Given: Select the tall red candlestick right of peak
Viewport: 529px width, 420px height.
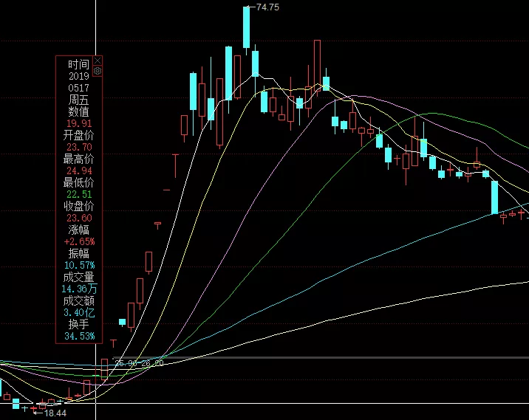Looking at the screenshot, I should click(318, 66).
